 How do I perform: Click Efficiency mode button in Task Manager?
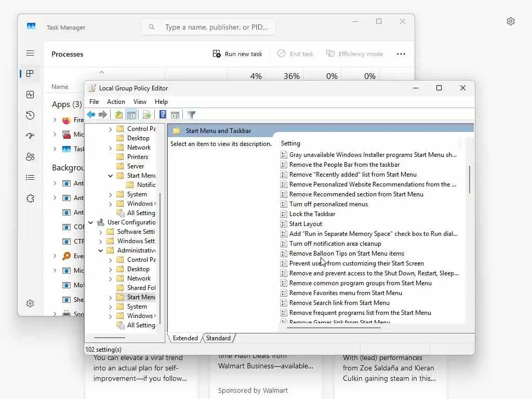[354, 54]
